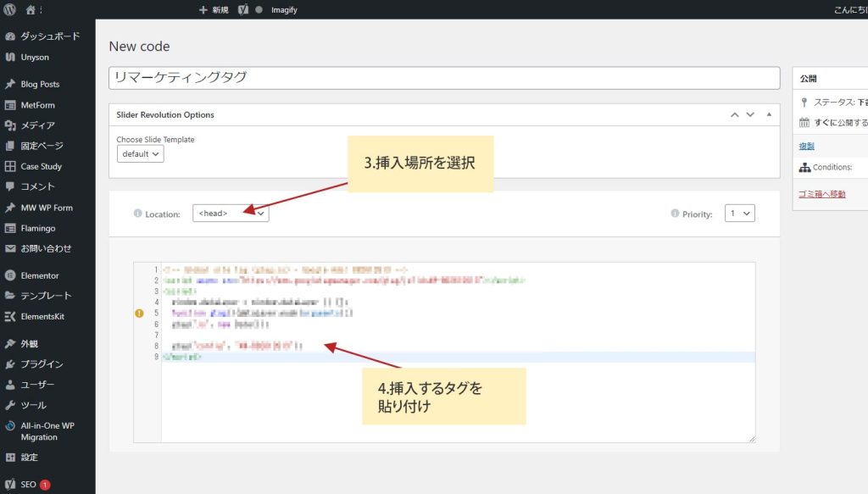Screen dimensions: 868x494
Task: Click the お問い合わせ envelope icon
Action: (10, 248)
